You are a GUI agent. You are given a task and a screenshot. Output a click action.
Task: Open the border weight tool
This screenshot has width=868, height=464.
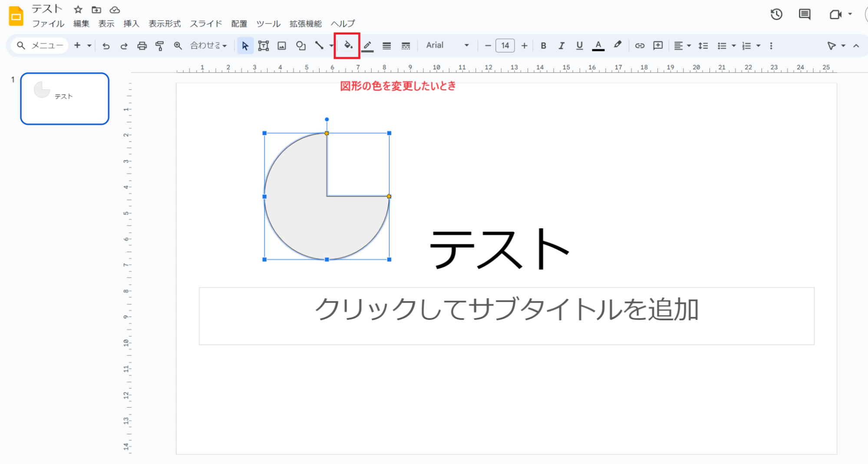pyautogui.click(x=386, y=46)
